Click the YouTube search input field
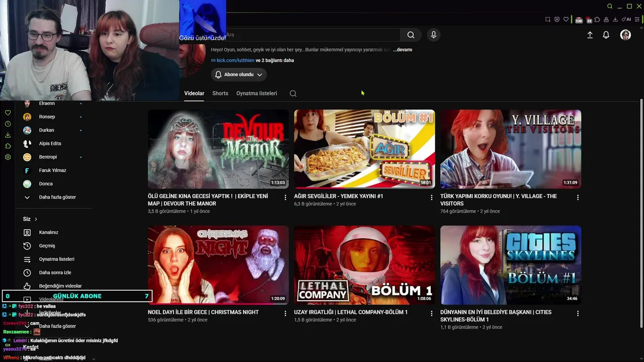 [312, 35]
